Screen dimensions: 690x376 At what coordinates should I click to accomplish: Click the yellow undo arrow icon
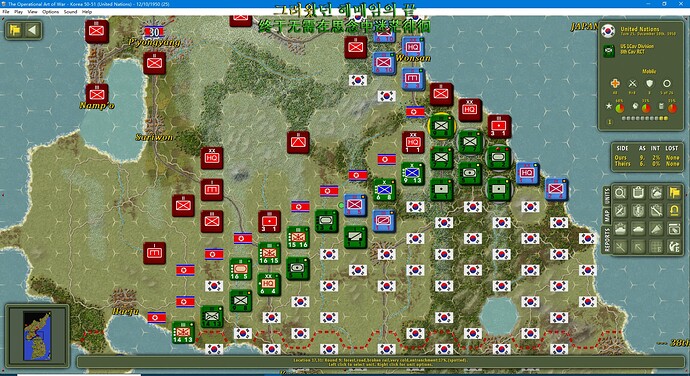point(675,210)
